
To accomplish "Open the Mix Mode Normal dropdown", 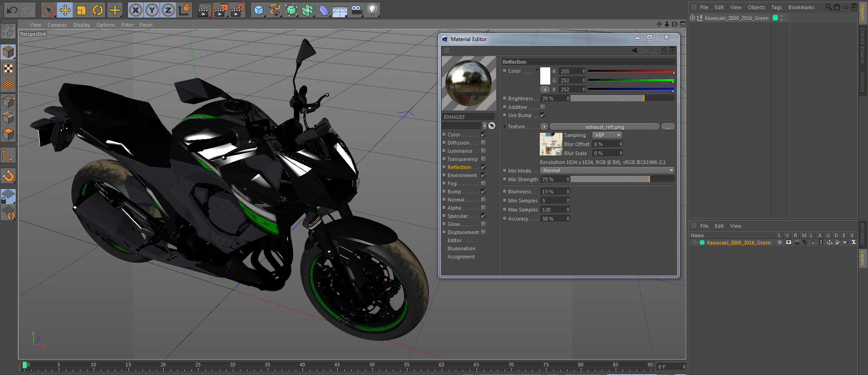I will tap(608, 170).
